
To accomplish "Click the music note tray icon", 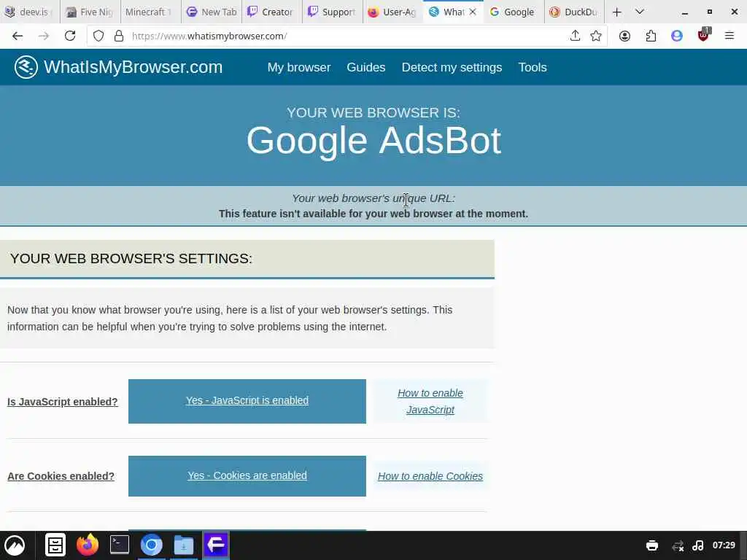I will coord(698,545).
